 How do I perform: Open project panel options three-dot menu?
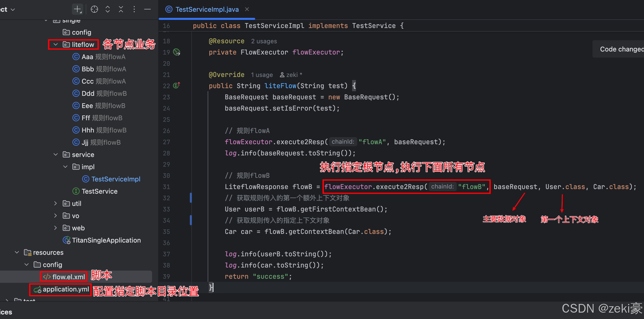point(134,9)
